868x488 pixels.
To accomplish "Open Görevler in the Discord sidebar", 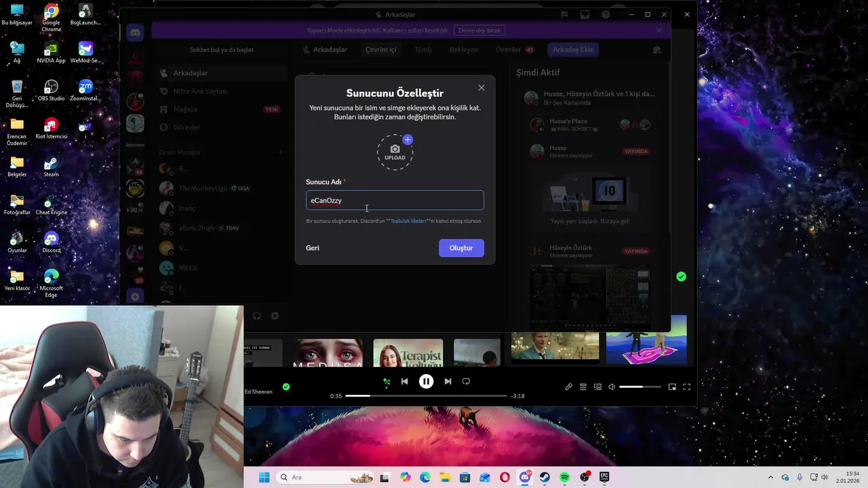I will [x=222, y=127].
